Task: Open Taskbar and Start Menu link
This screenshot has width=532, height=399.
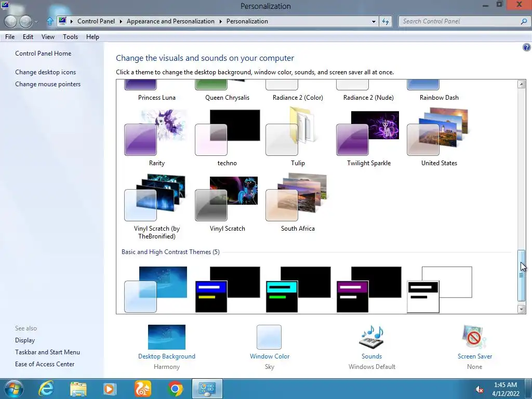Action: pyautogui.click(x=47, y=352)
